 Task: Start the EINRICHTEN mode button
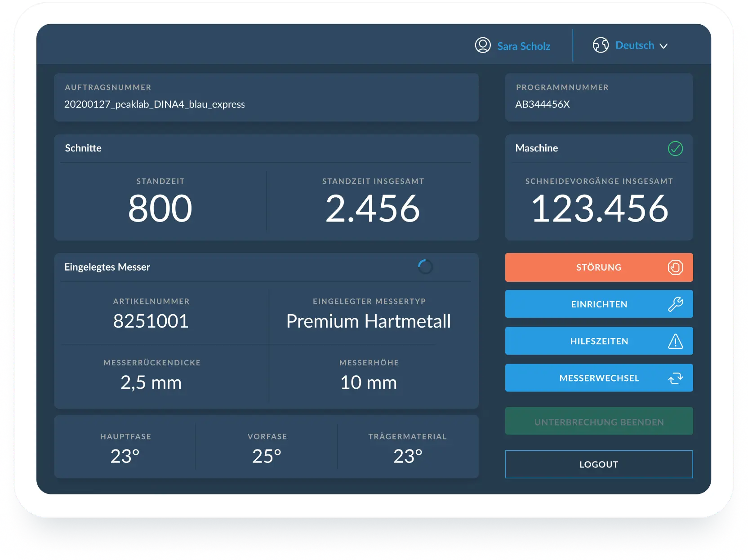tap(599, 304)
